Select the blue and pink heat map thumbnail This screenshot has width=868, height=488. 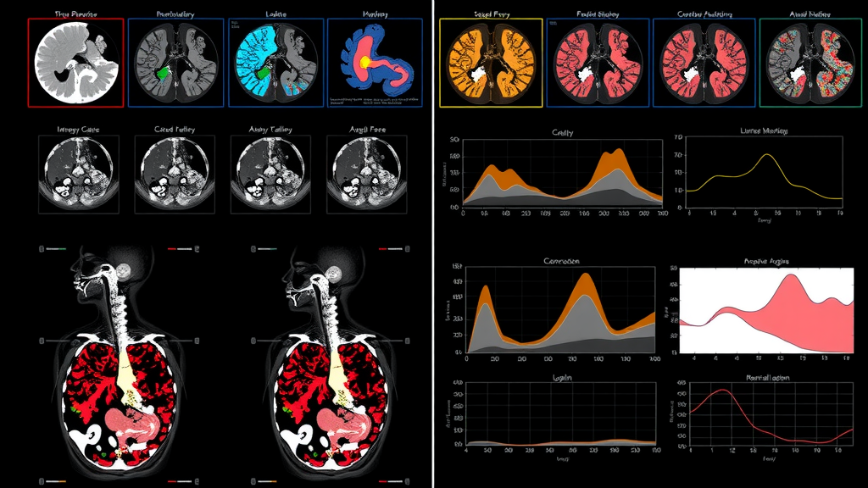point(374,63)
